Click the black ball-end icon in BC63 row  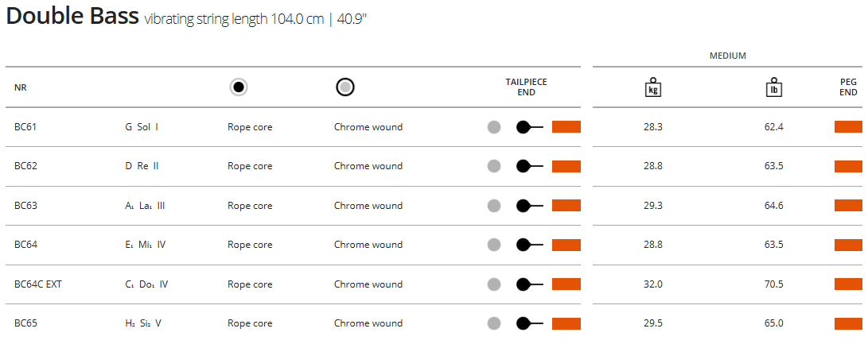pyautogui.click(x=524, y=206)
